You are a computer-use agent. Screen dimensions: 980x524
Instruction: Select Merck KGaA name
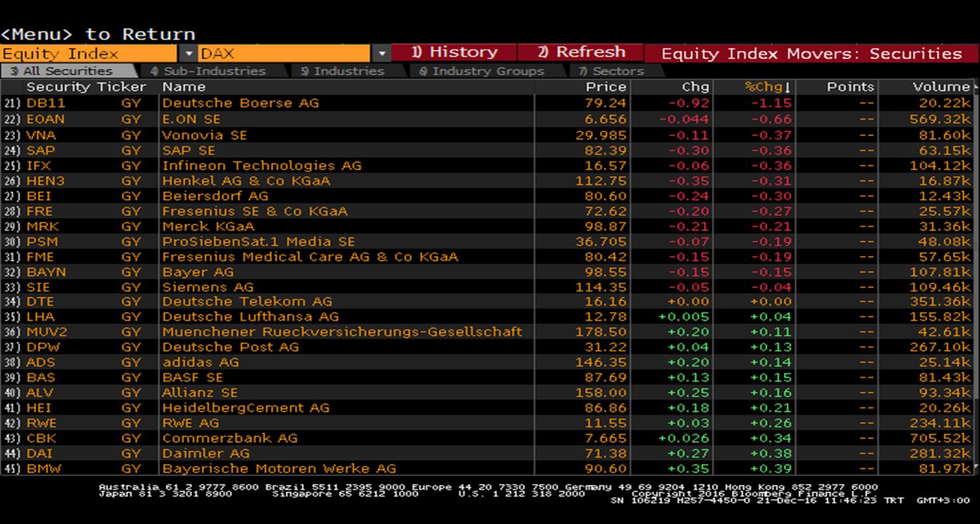tap(208, 226)
